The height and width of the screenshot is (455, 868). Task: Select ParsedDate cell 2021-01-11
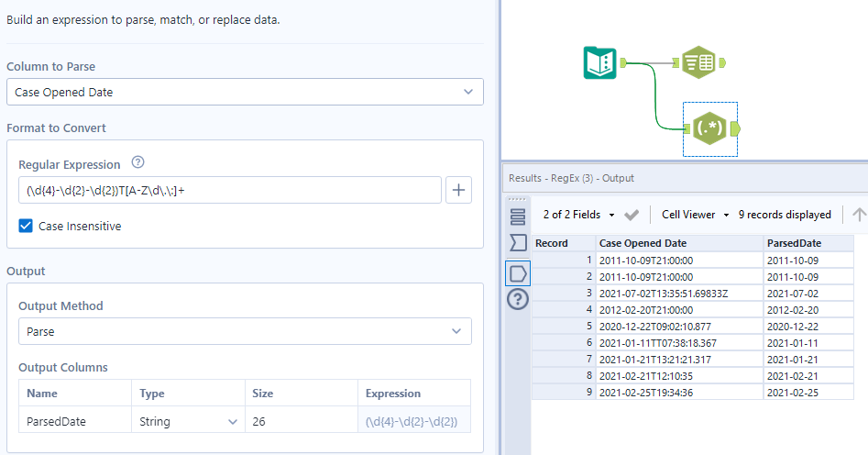click(808, 343)
